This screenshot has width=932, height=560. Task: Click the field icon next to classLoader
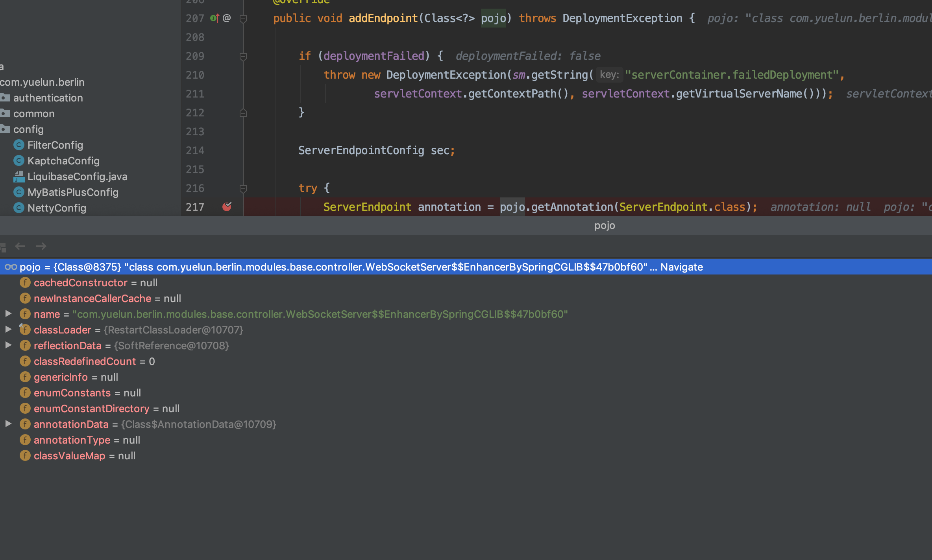pos(25,330)
